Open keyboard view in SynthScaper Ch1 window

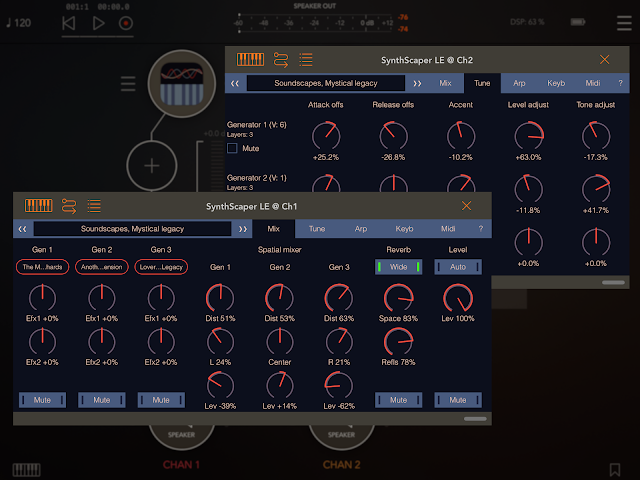pyautogui.click(x=39, y=206)
